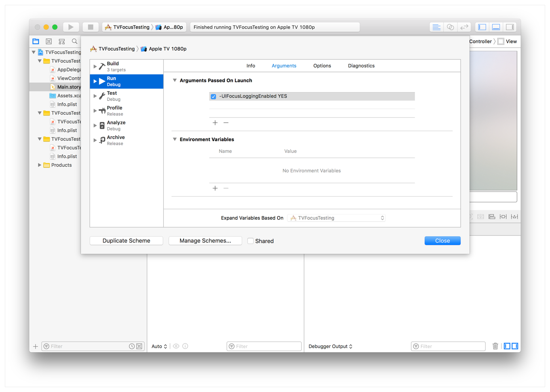550x392 pixels.
Task: Switch to the Diagnostics tab
Action: 361,66
